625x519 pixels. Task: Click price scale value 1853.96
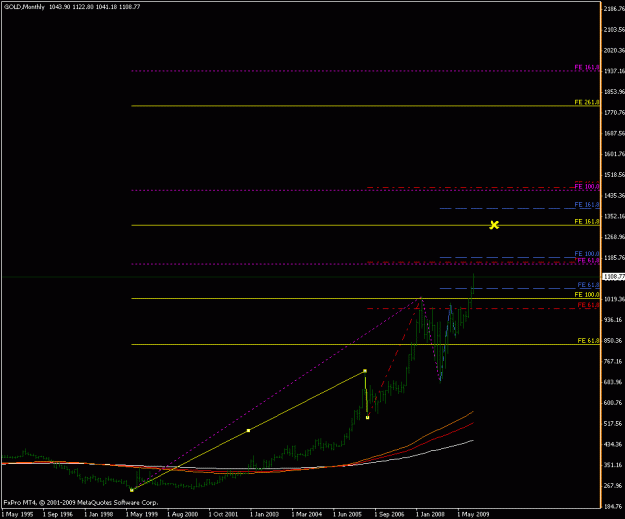pos(614,92)
